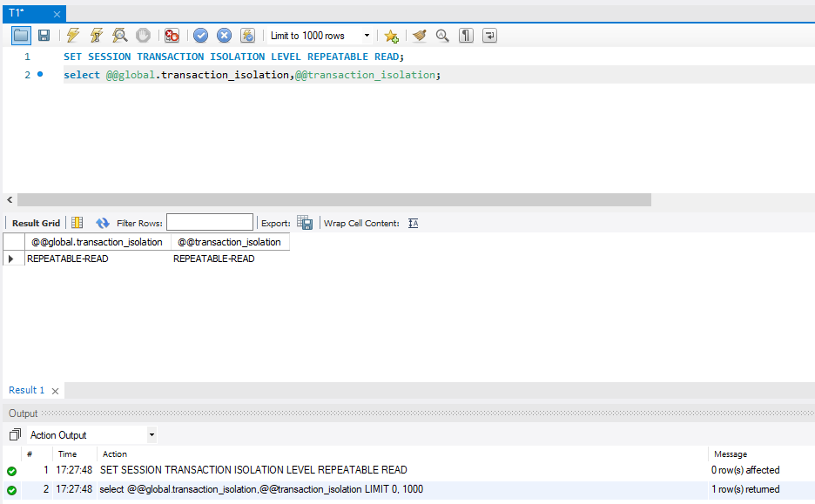The width and height of the screenshot is (815, 504).
Task: Click the Output panel title
Action: pyautogui.click(x=23, y=413)
